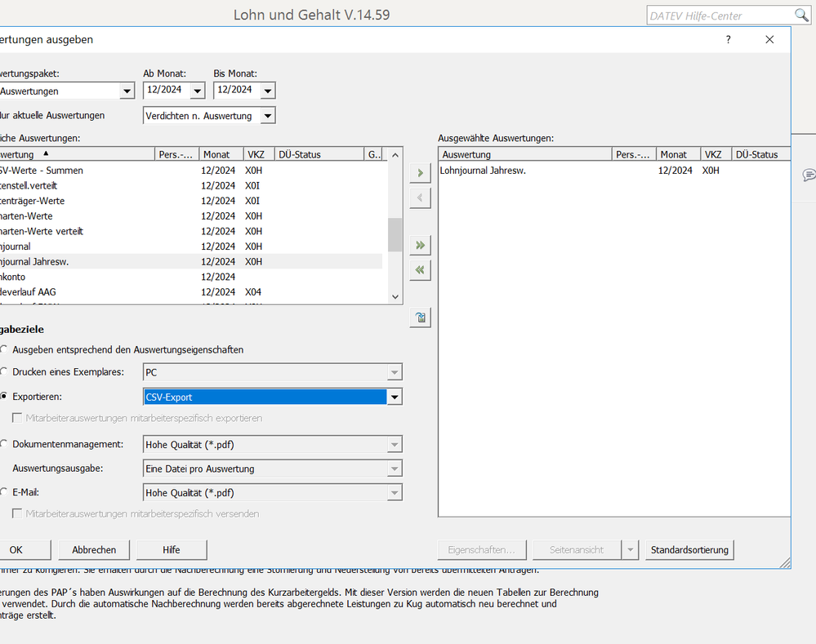The width and height of the screenshot is (816, 644).
Task: Close the Auswertungen ausgeben dialog
Action: [769, 39]
